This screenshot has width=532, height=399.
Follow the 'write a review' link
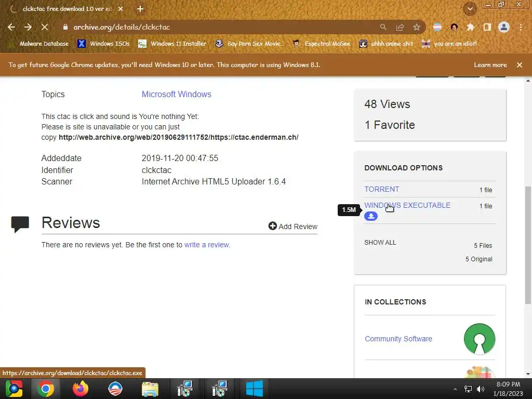207,245
